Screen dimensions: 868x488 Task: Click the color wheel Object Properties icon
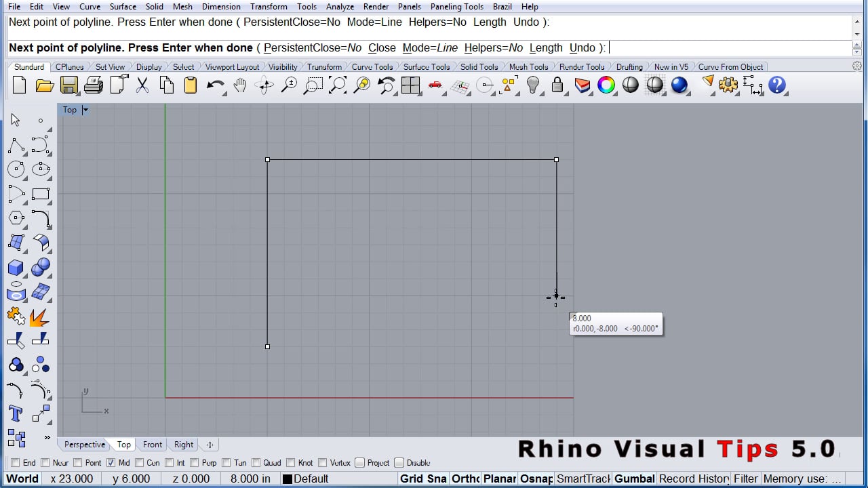606,85
